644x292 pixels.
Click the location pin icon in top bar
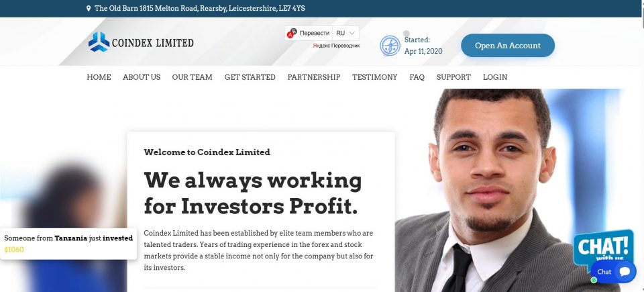coord(89,9)
